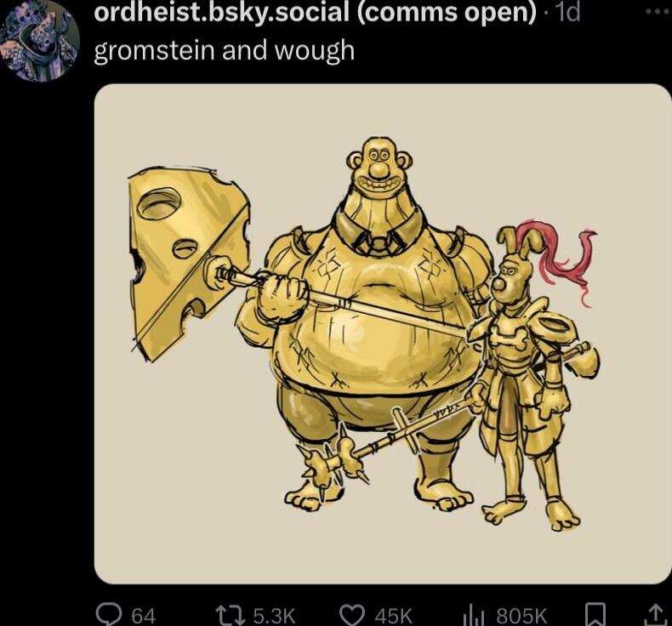The width and height of the screenshot is (672, 626).
Task: Click the 64 replies count
Action: coord(144,616)
